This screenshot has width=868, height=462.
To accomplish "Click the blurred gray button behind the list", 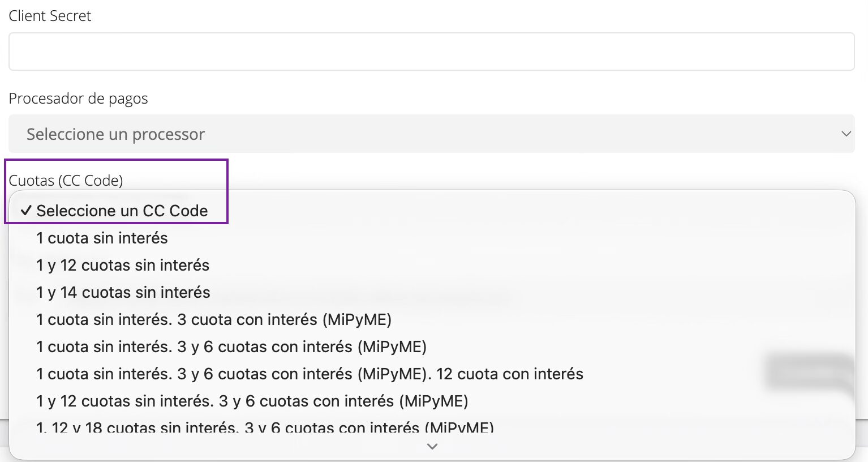I will tap(809, 372).
